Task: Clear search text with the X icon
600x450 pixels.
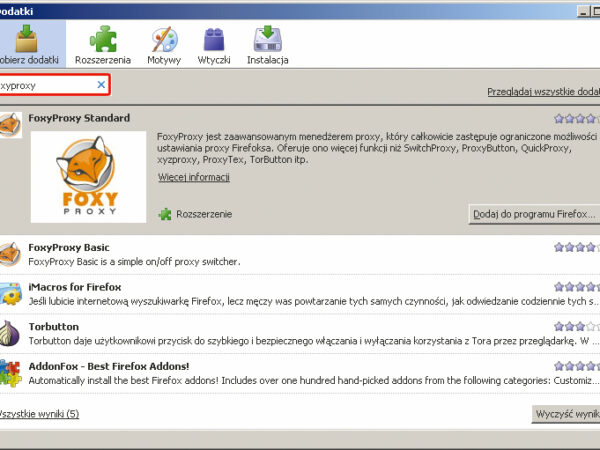Action: [101, 85]
